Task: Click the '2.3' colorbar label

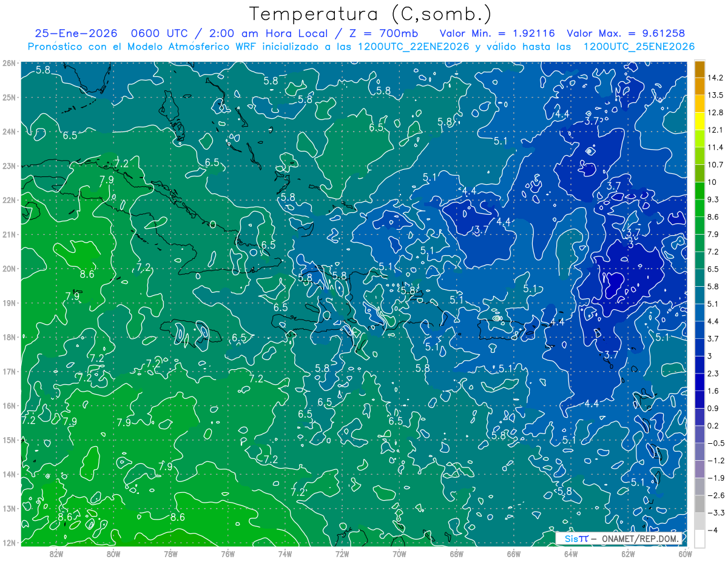Action: (714, 373)
